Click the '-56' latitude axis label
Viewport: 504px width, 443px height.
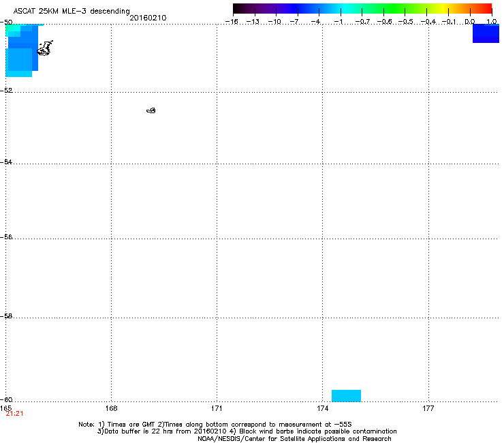[6, 237]
